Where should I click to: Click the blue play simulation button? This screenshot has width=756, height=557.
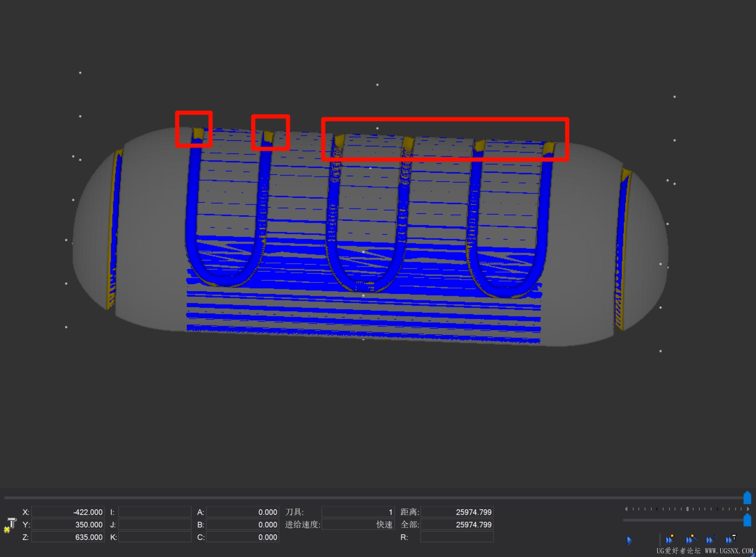629,540
